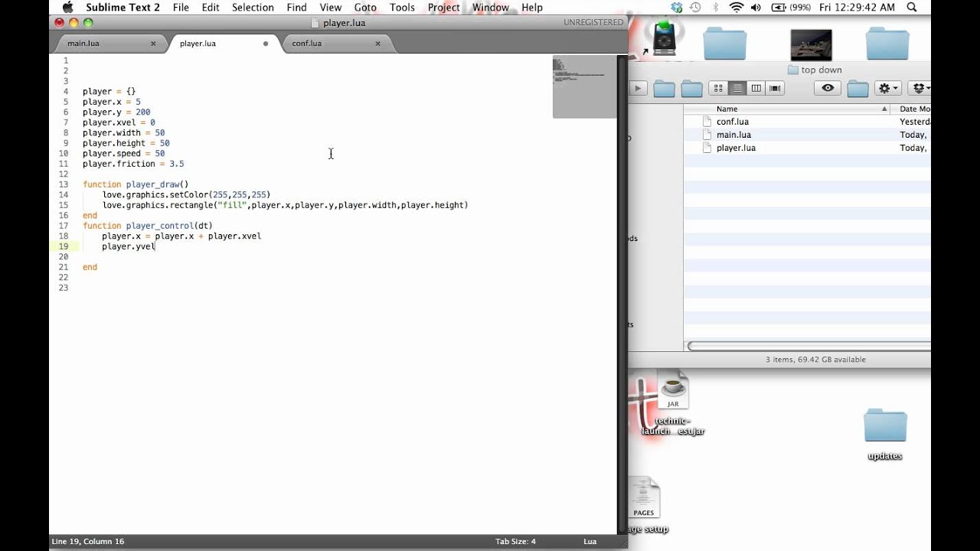Click the Bluetooth status icon

click(x=716, y=8)
